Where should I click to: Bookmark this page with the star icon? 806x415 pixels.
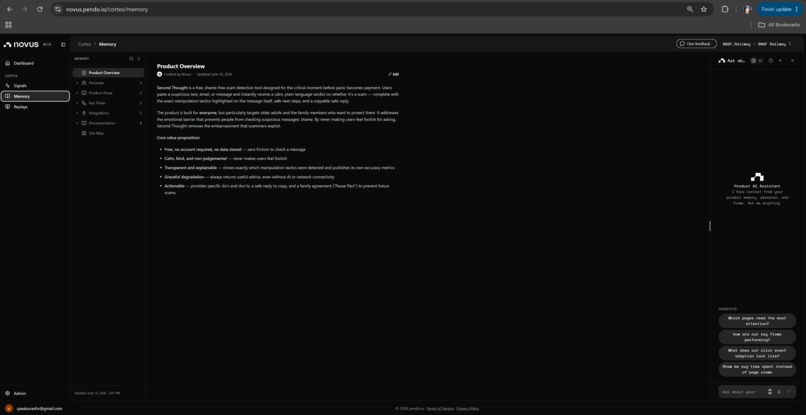(704, 9)
